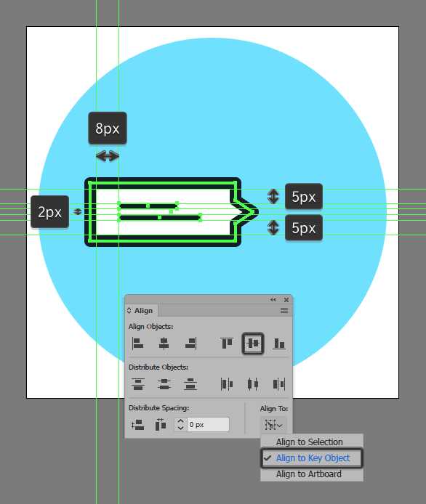Click the distribute spacing value field
Screen dimensions: 426x504
(x=208, y=425)
